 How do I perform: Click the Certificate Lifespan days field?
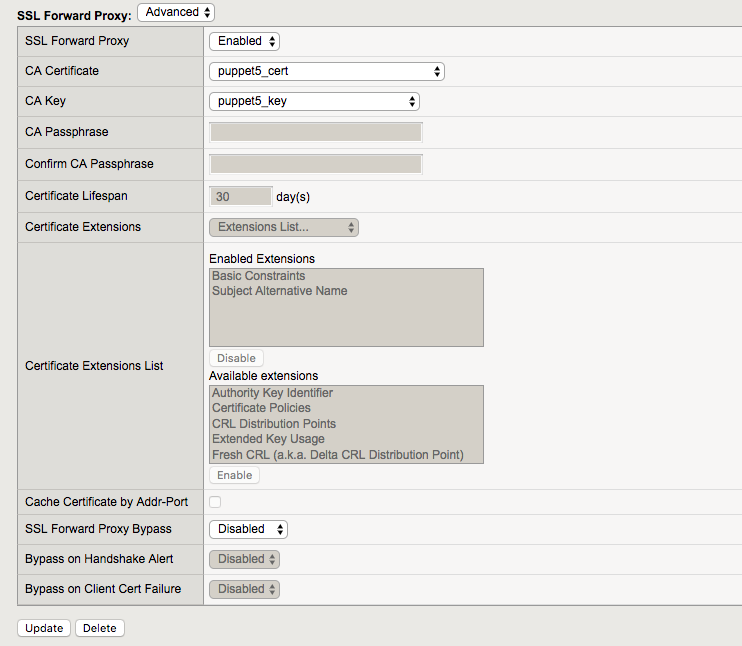click(240, 197)
